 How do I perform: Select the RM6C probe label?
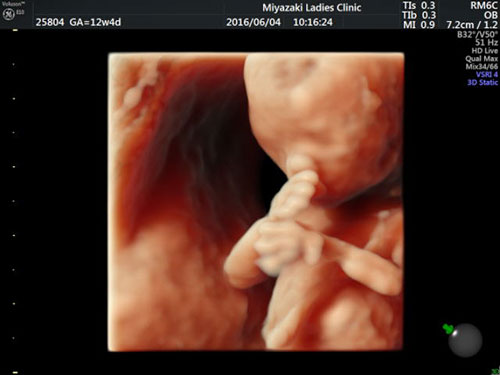tap(484, 6)
